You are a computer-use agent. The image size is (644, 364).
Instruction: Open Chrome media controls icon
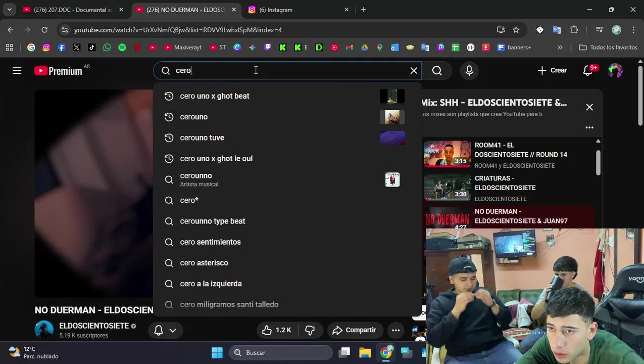pyautogui.click(x=600, y=30)
